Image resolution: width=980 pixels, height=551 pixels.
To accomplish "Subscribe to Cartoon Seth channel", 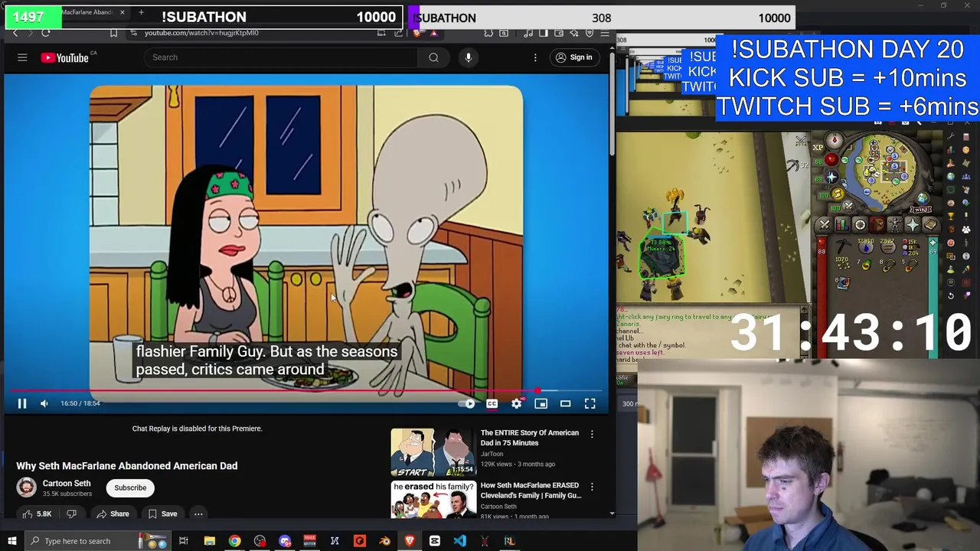I will pos(130,487).
